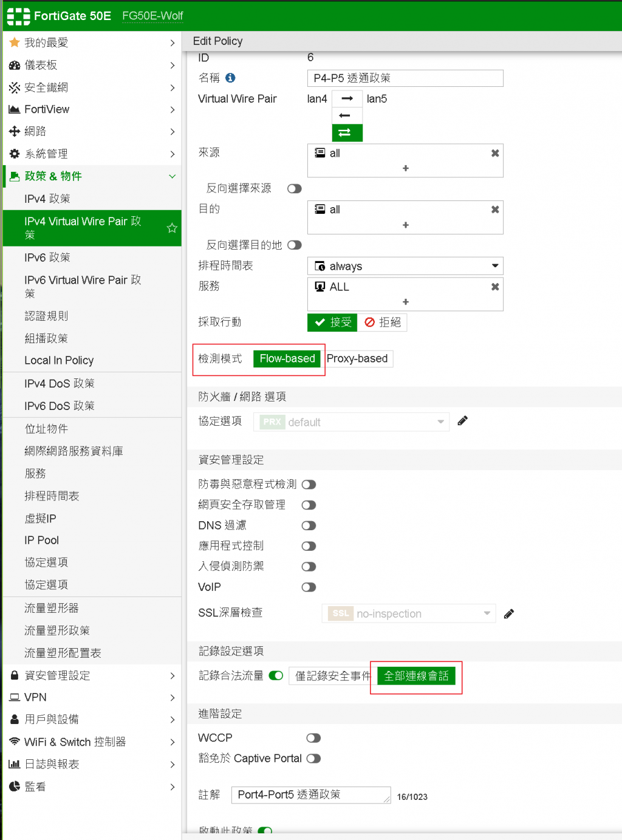Select Flow-based inspection mode

287,359
